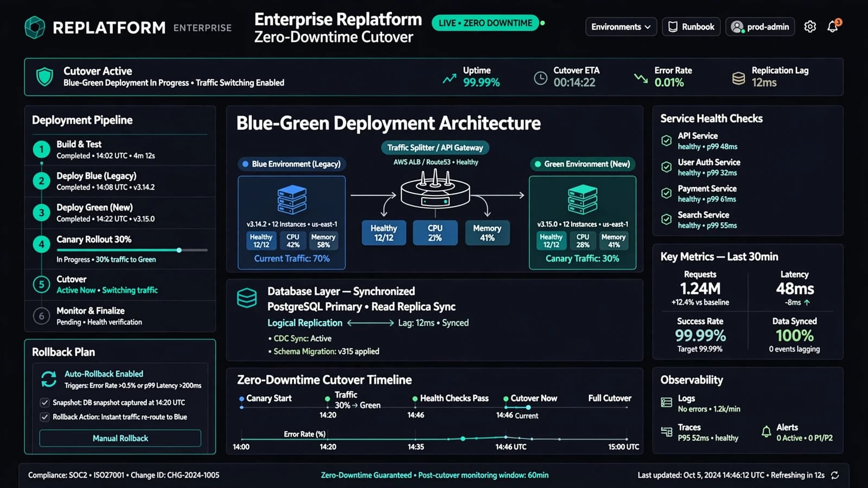
Task: Select the Monitor & Finalize pipeline step
Action: [x=120, y=316]
